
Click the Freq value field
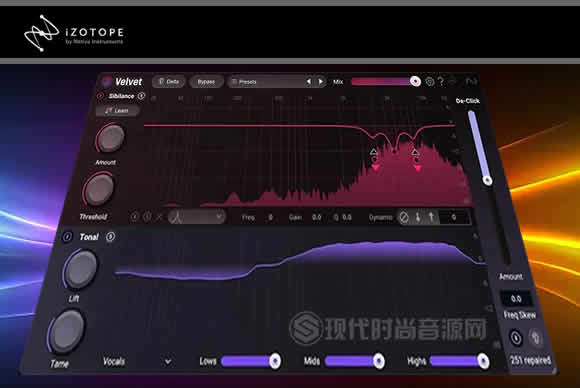pos(270,217)
